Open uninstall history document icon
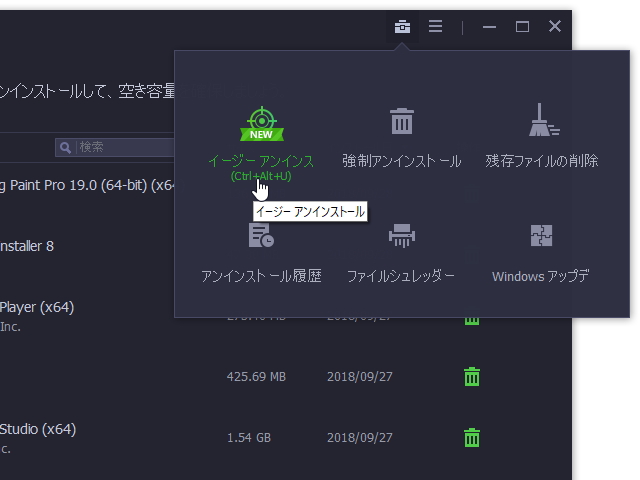 click(261, 235)
